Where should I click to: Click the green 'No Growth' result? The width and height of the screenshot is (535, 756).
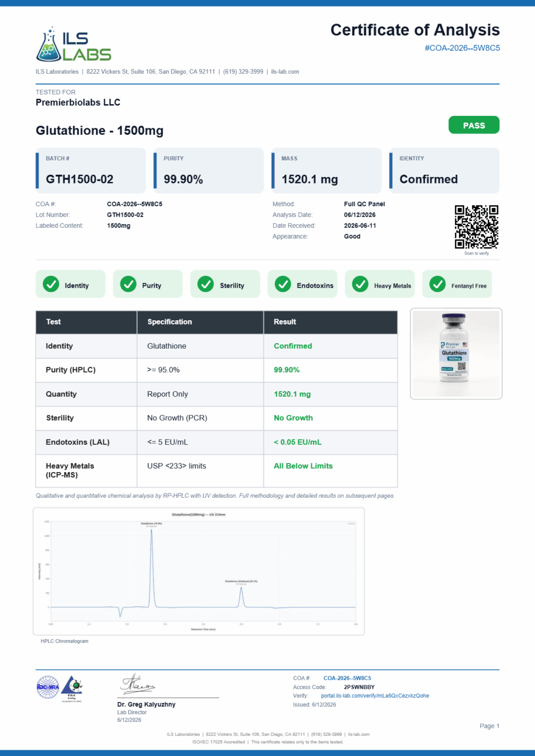(x=293, y=418)
